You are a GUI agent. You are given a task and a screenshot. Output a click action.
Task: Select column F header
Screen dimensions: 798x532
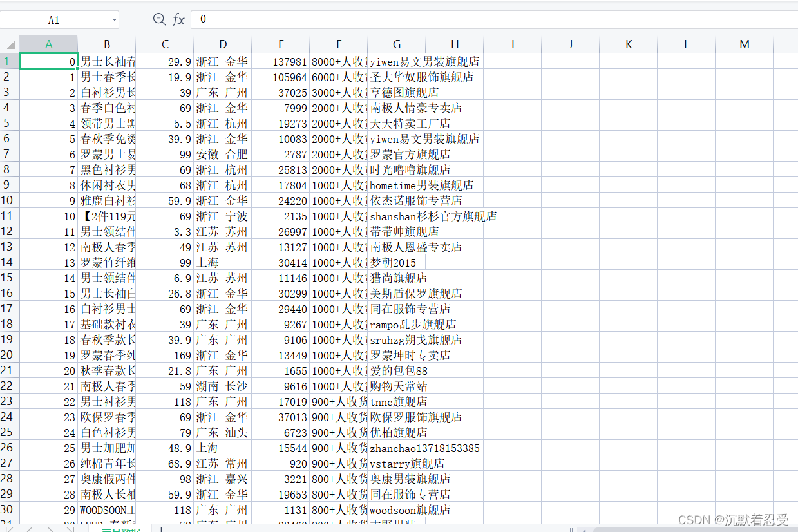(339, 44)
